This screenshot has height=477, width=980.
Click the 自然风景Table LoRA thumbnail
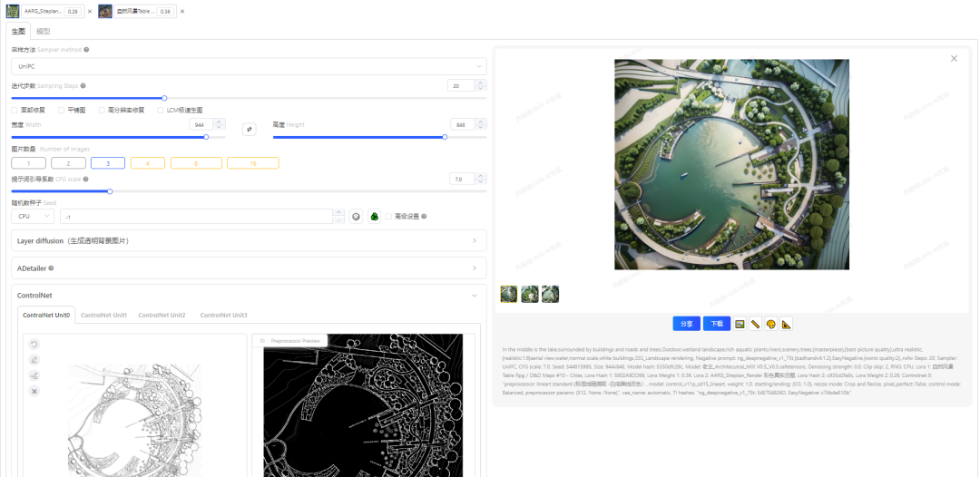coord(105,11)
